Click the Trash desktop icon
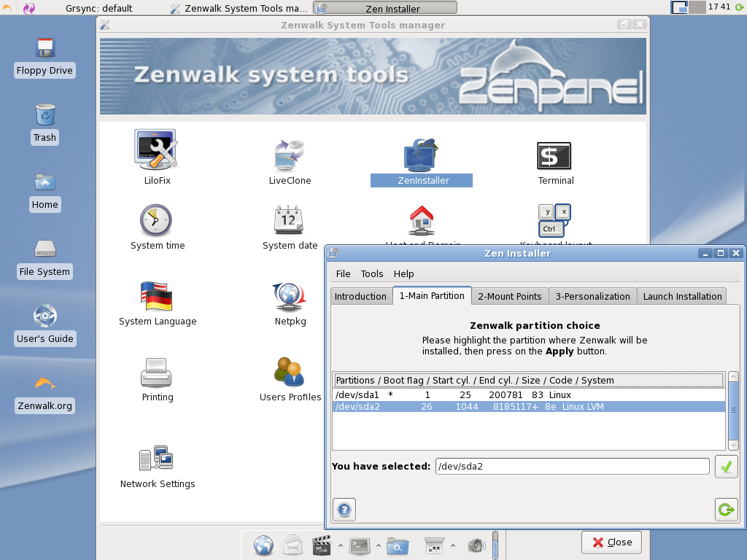 (45, 114)
